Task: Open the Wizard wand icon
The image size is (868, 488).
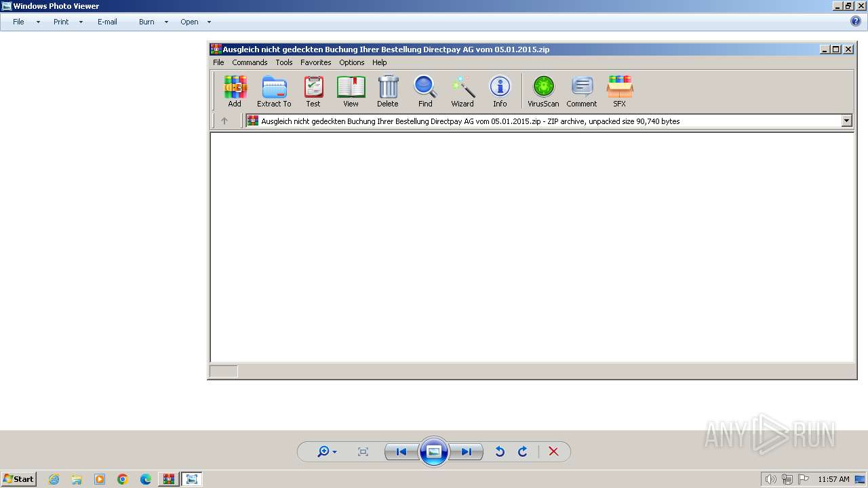Action: coord(462,91)
